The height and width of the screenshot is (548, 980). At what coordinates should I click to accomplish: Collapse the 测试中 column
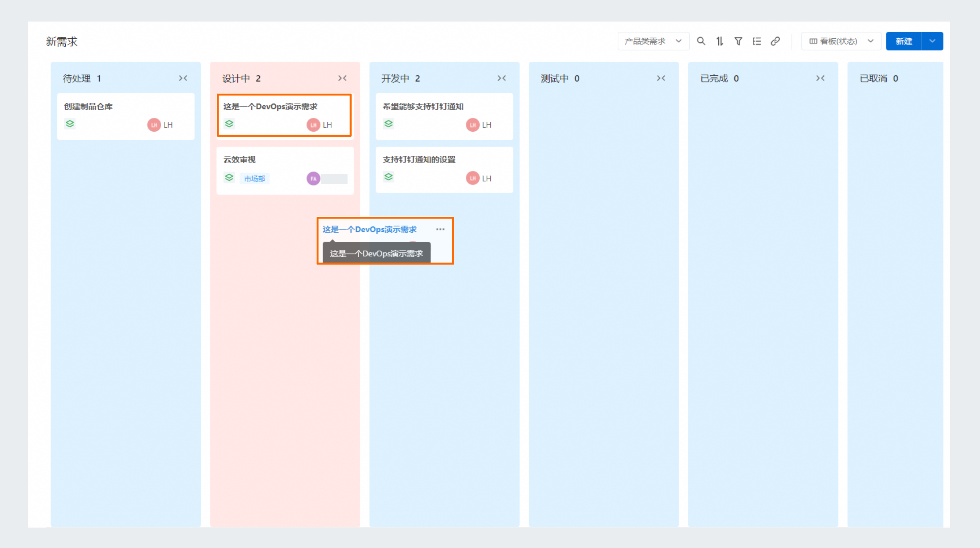661,78
